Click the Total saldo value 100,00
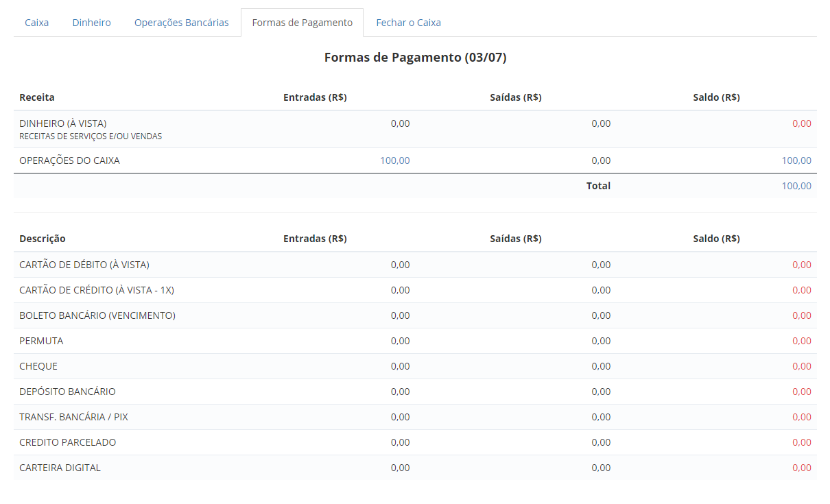 (x=796, y=186)
